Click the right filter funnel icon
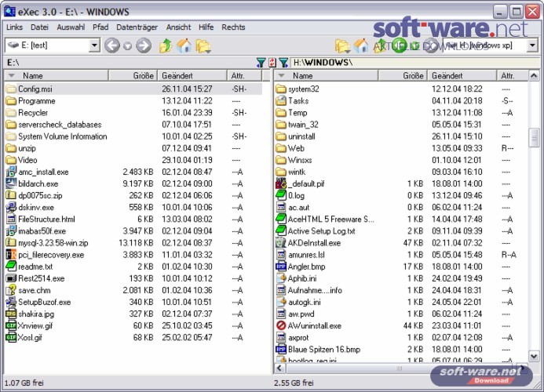The width and height of the screenshot is (544, 392). [283, 63]
